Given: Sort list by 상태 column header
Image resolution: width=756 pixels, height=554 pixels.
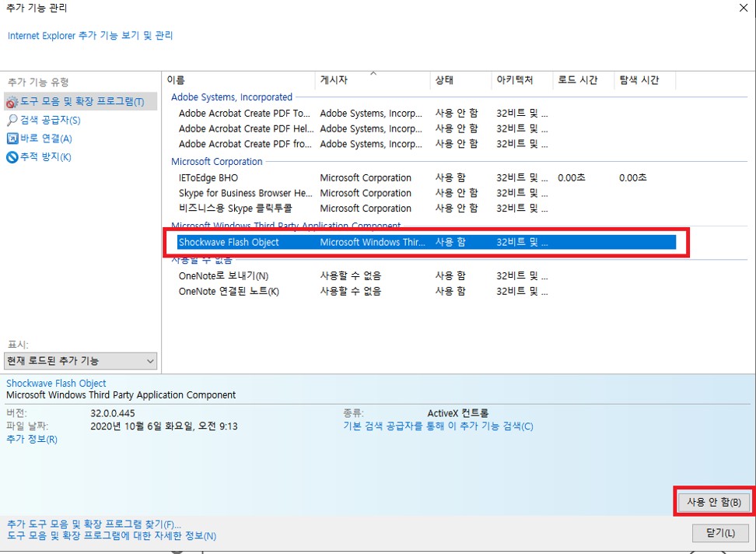Looking at the screenshot, I should (460, 80).
